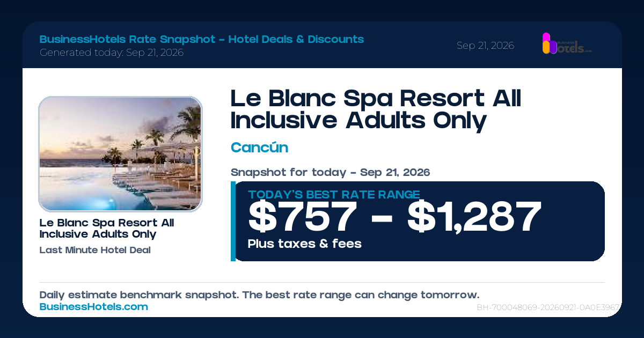
Task: Open the resort pool photo thumbnail
Action: 120,154
